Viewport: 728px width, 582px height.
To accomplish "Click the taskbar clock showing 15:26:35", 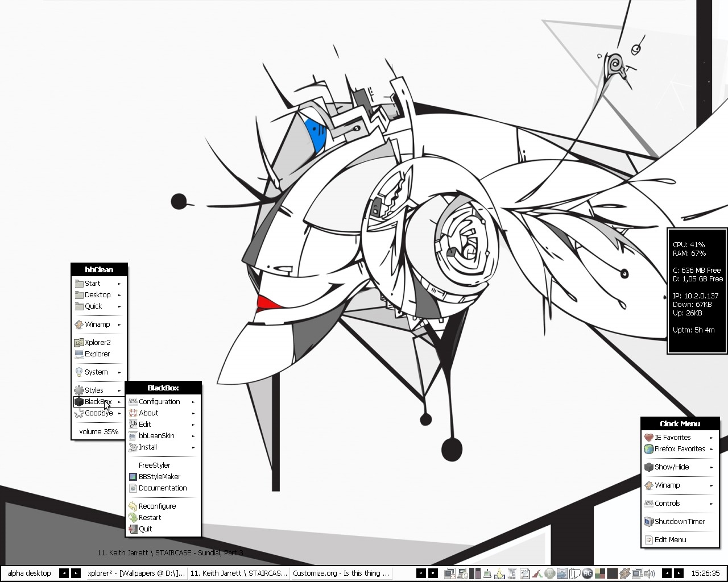I will [705, 573].
